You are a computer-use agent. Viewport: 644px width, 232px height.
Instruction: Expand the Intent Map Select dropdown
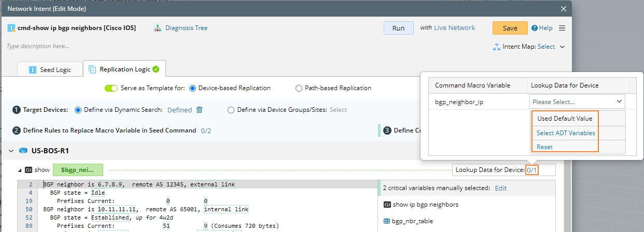point(562,47)
